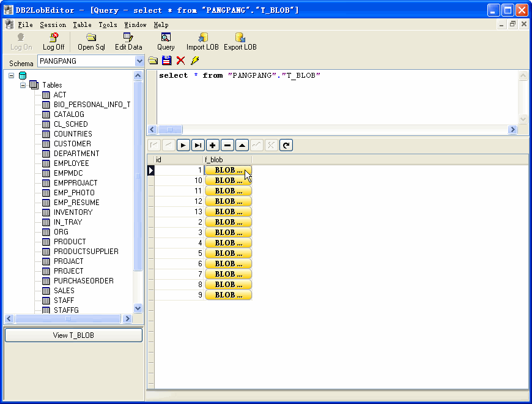Click the table tree scroll down arrow
This screenshot has height=404, width=532.
pos(138,309)
